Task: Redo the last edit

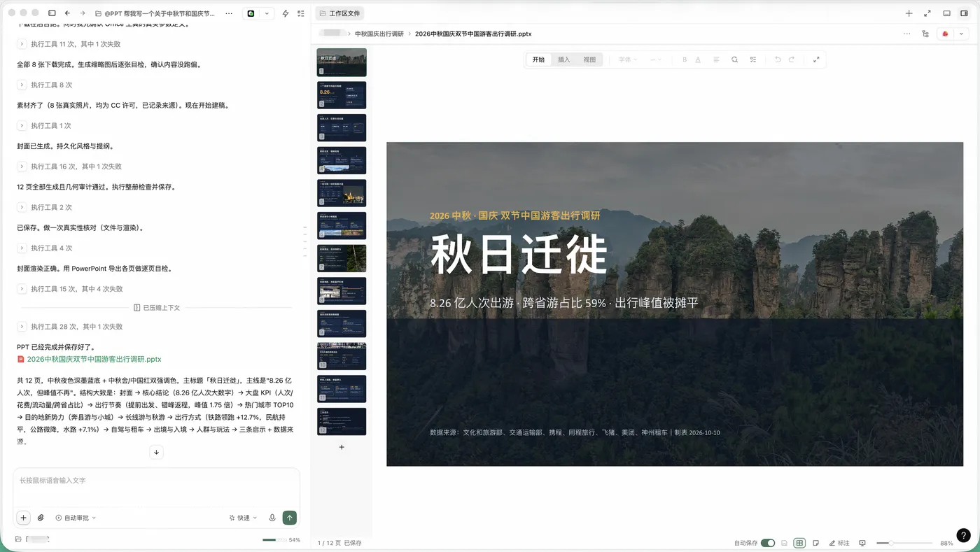Action: click(792, 59)
